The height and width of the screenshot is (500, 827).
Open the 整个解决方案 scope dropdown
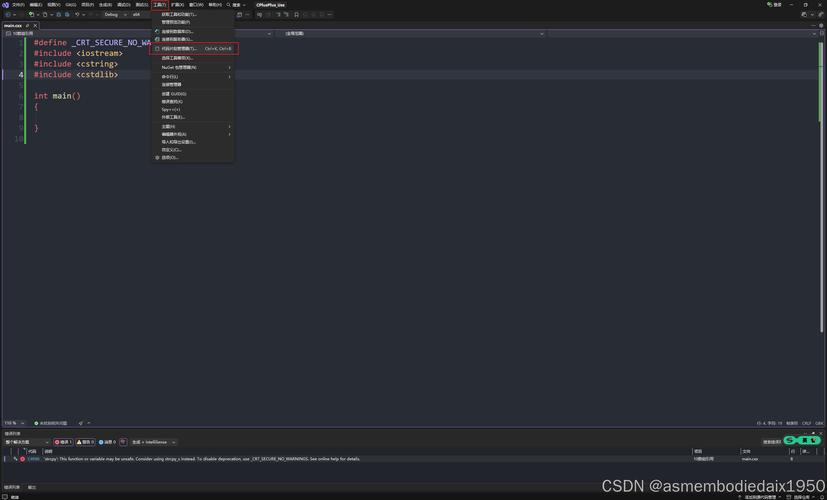tap(27, 442)
